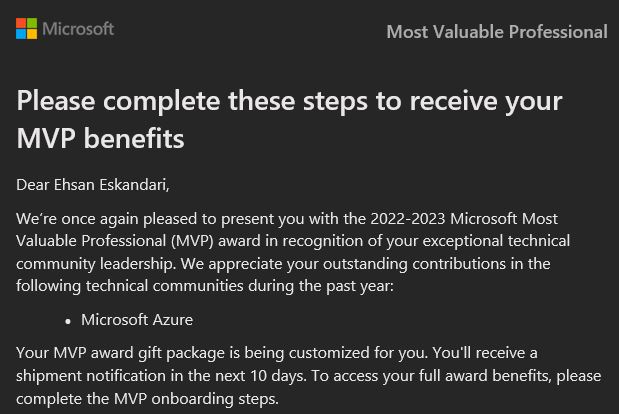Click the Microsoft four-square logo icon
This screenshot has height=414, width=619.
(x=26, y=28)
